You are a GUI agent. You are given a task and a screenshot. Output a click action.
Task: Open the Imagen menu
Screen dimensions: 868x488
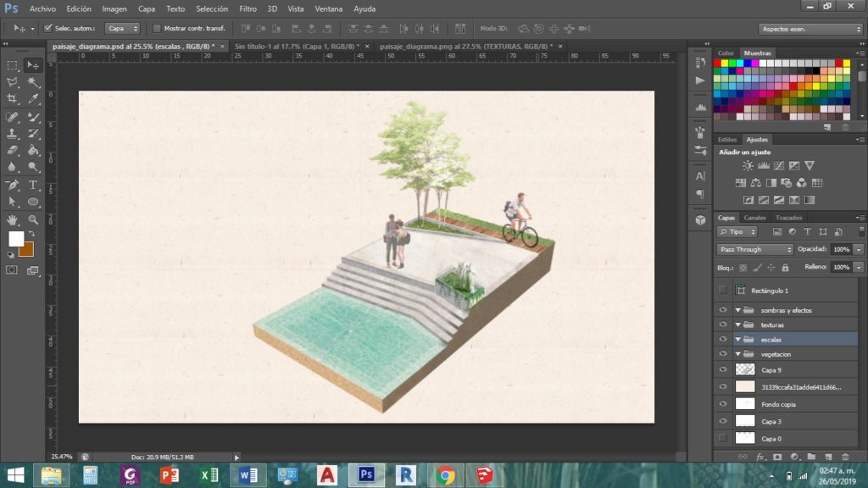click(x=114, y=8)
